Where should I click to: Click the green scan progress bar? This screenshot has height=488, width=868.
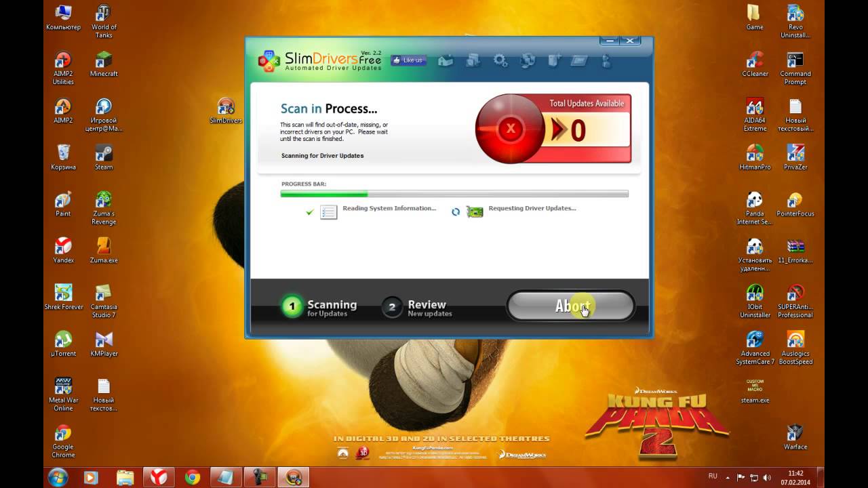(454, 194)
